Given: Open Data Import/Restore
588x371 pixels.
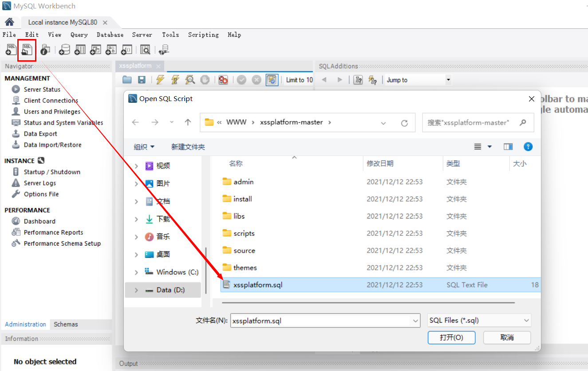Looking at the screenshot, I should pos(52,145).
